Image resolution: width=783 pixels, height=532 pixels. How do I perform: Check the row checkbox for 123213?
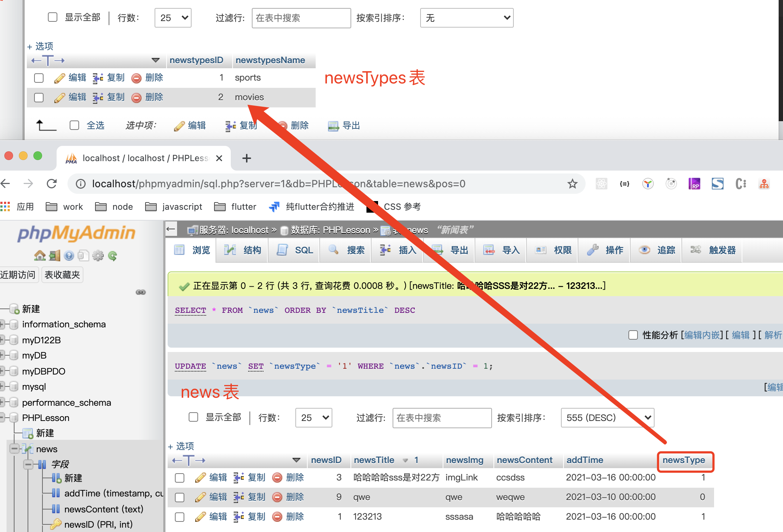click(x=180, y=517)
